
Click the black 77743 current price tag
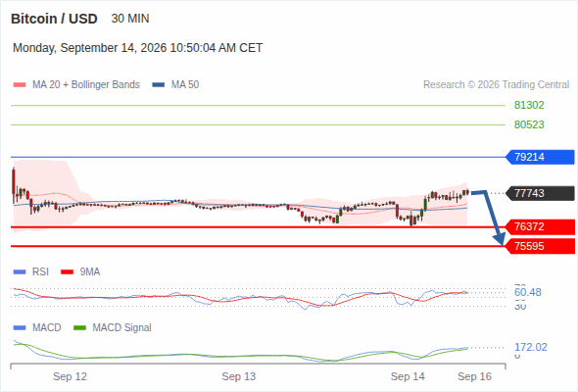pyautogui.click(x=541, y=193)
